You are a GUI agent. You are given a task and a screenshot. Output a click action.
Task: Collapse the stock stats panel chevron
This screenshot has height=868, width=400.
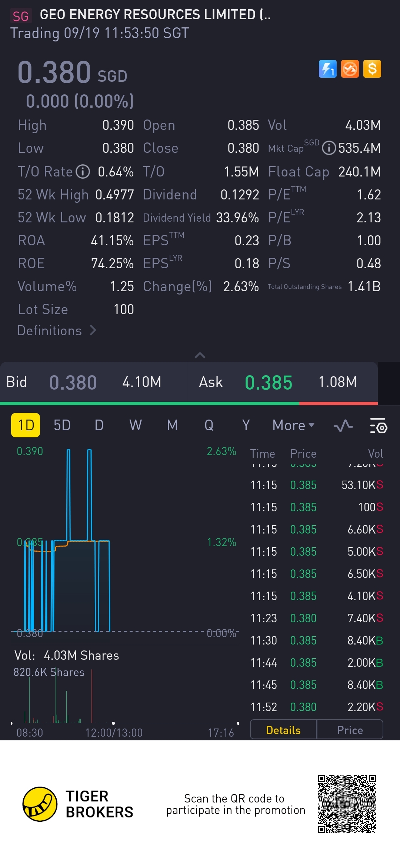[x=200, y=355]
